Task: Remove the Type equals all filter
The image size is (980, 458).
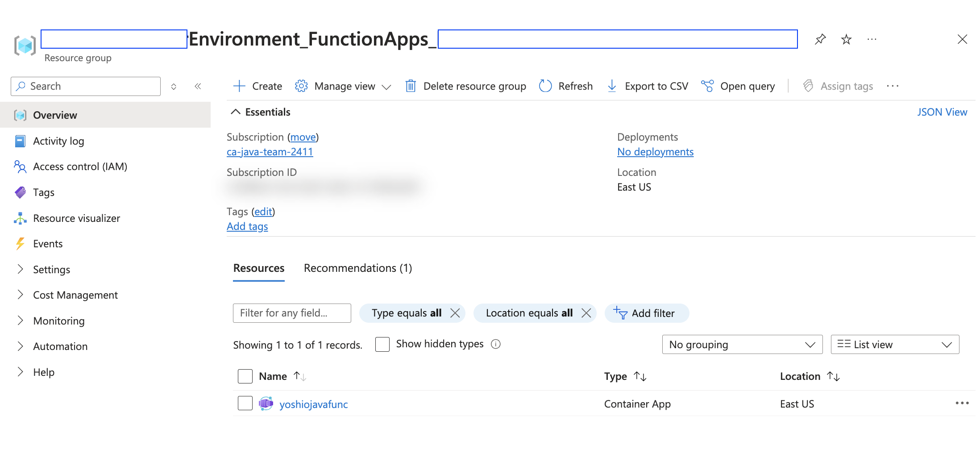Action: 455,313
